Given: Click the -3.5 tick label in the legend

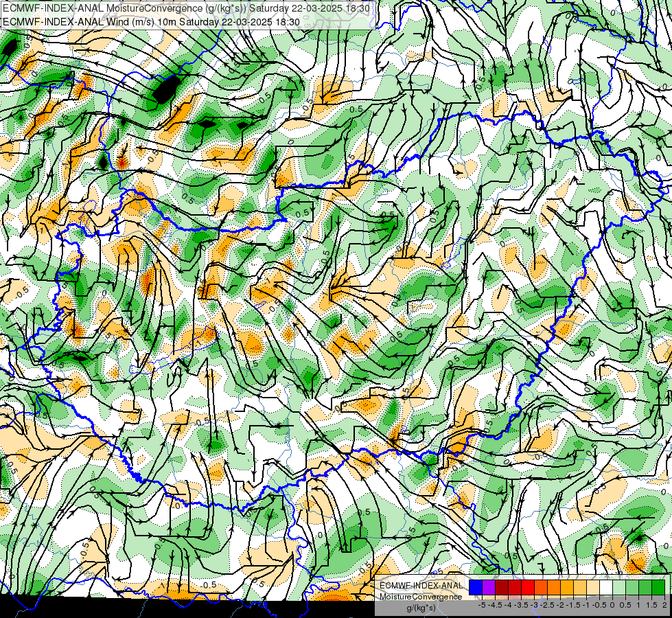Looking at the screenshot, I should (x=522, y=605).
